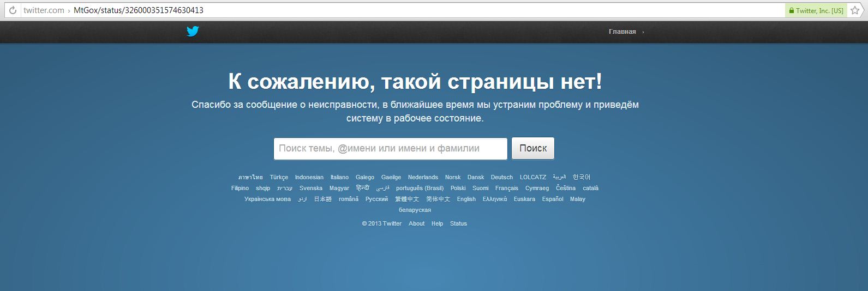Viewport: 868px width, 291px height.
Task: Choose Traditional Chinese 繁體中文
Action: (408, 199)
